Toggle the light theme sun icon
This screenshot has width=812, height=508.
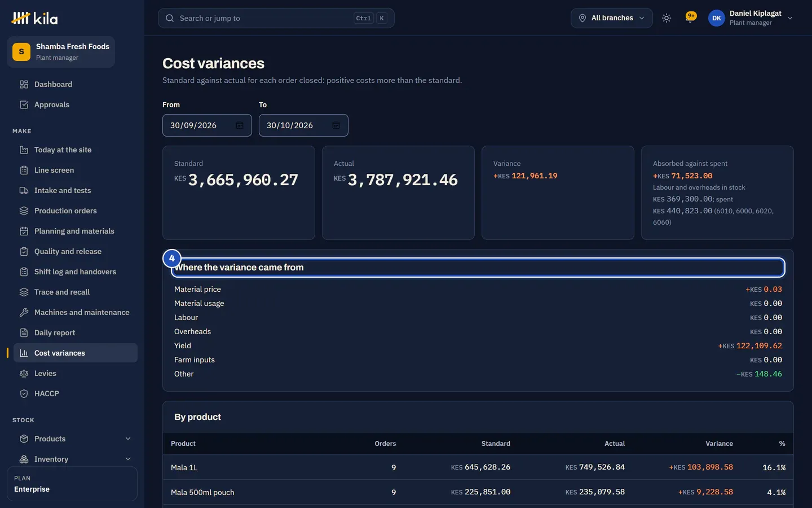coord(667,18)
